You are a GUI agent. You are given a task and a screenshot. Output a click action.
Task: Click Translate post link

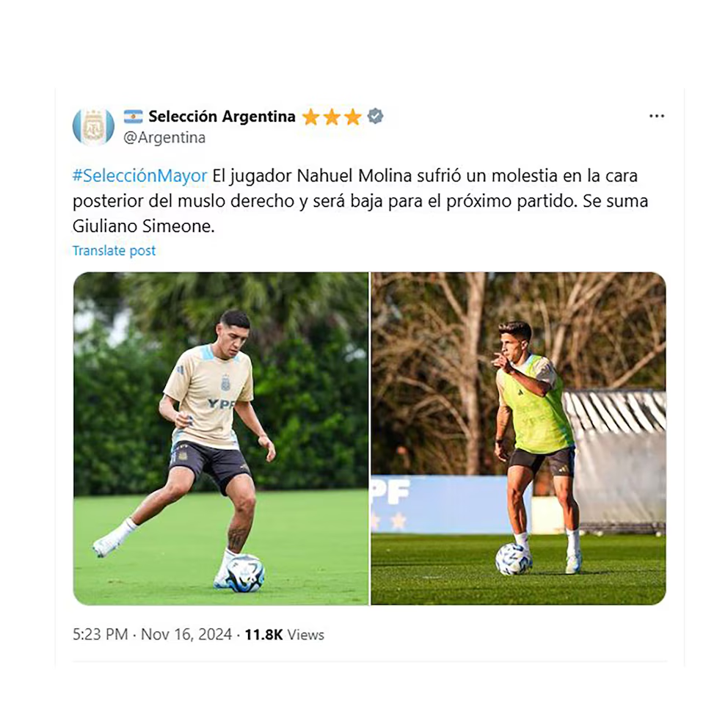coord(114,251)
